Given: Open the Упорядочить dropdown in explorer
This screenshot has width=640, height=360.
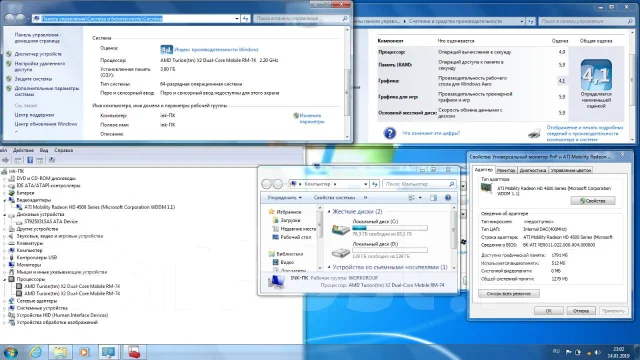Looking at the screenshot, I should pyautogui.click(x=284, y=198).
